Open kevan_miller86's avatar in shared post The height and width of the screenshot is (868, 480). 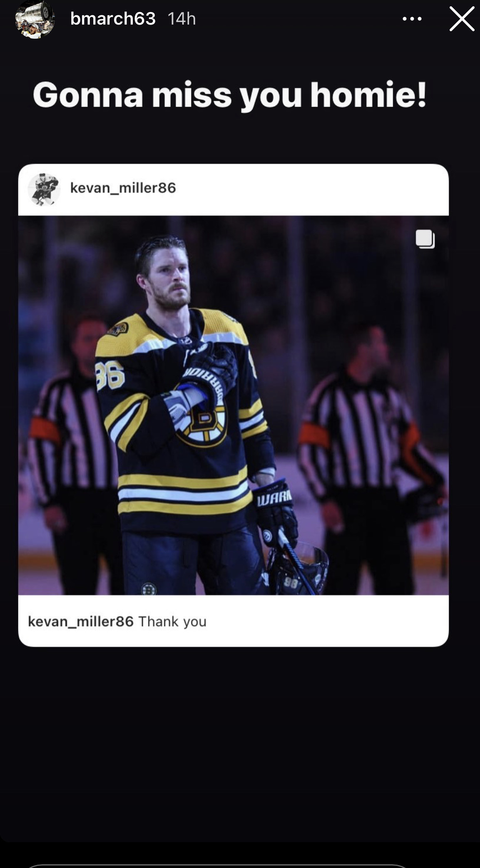[x=44, y=189]
